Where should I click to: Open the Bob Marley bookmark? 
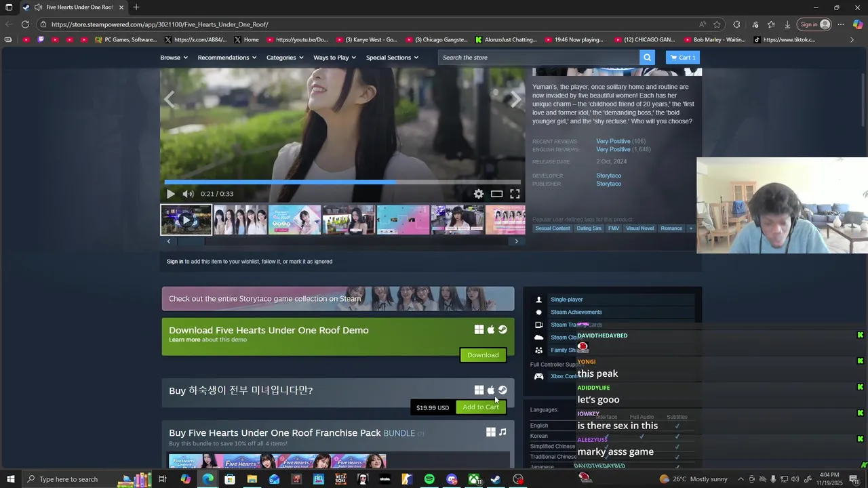(714, 40)
